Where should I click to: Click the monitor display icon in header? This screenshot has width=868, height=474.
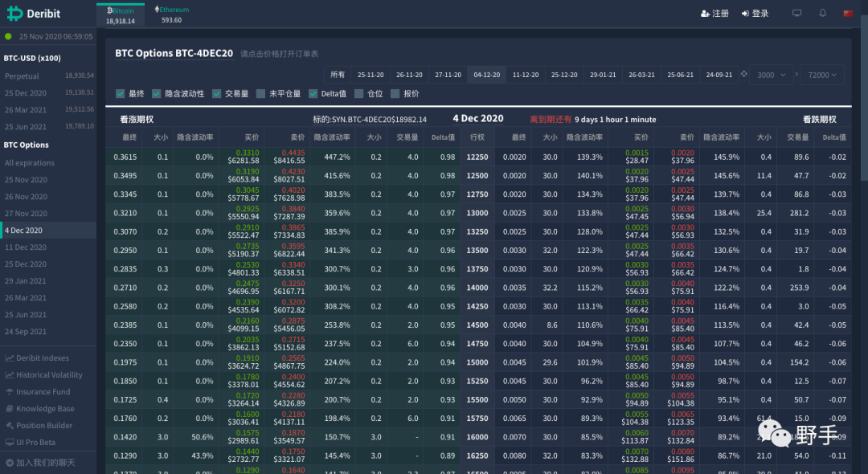click(797, 14)
